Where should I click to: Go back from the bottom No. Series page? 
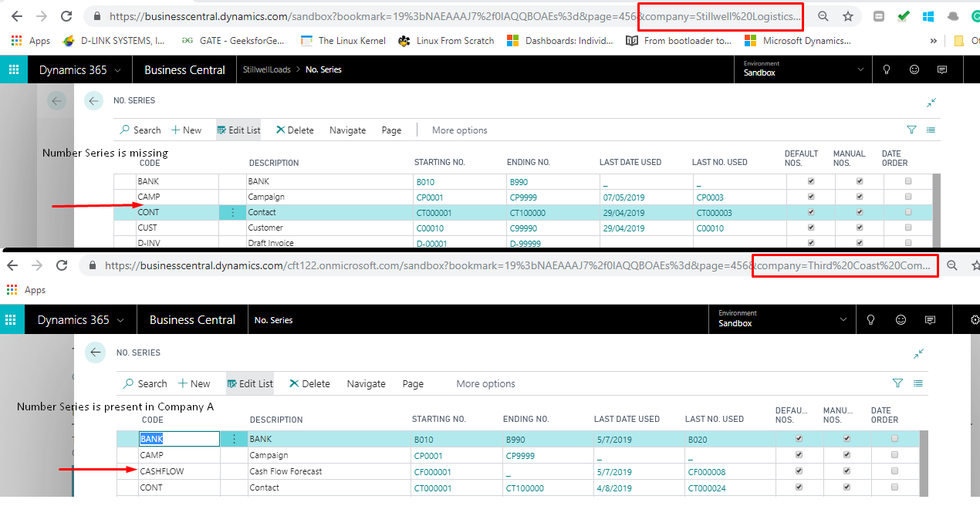click(96, 353)
